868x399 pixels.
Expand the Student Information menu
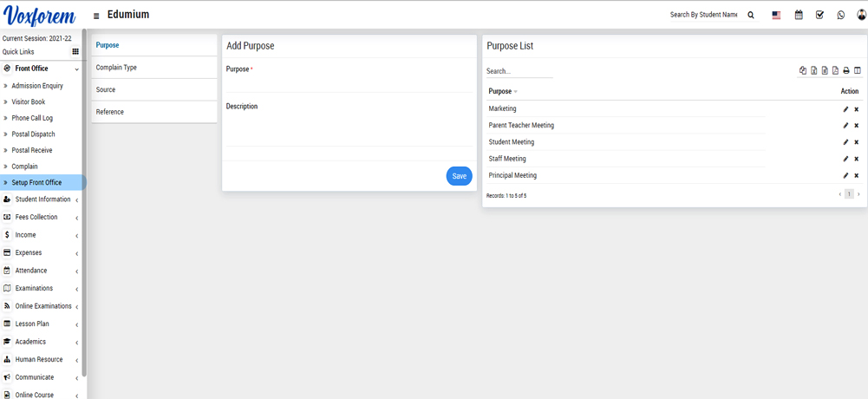[42, 199]
